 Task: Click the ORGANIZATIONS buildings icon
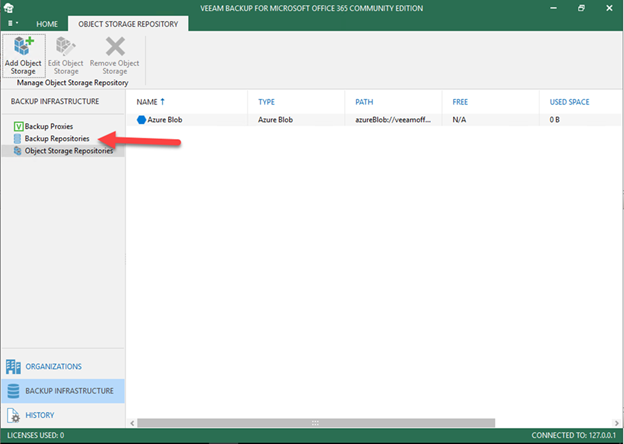coord(13,367)
